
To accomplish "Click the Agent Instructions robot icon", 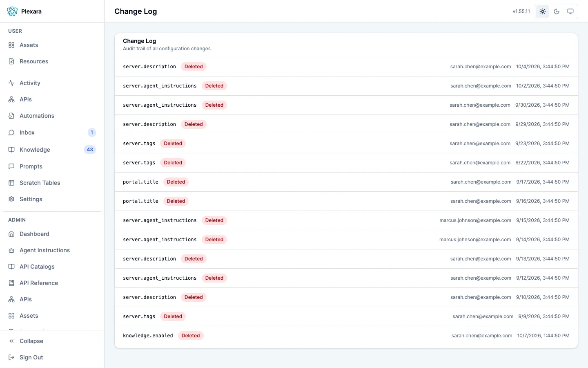I will tap(11, 250).
